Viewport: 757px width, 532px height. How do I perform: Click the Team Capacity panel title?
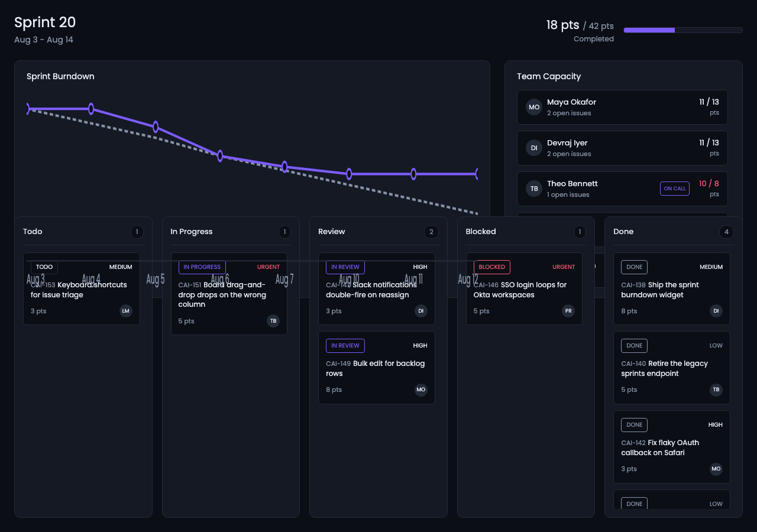pos(549,76)
